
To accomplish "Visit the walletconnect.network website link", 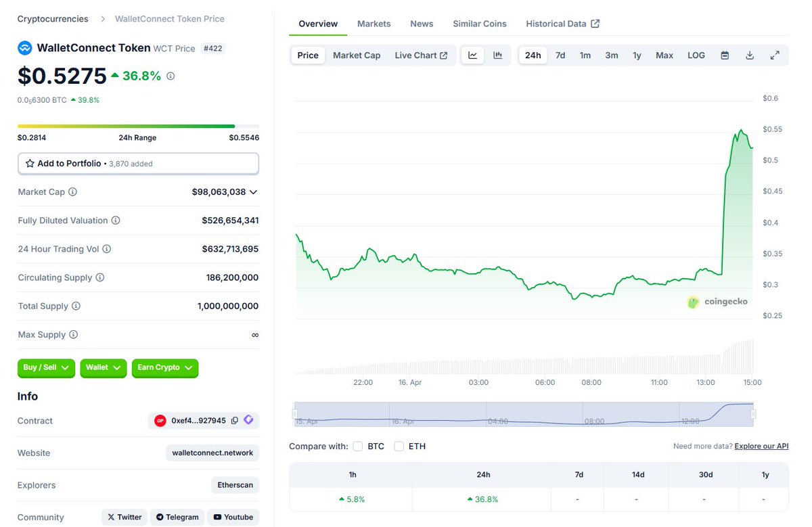I will [x=212, y=453].
